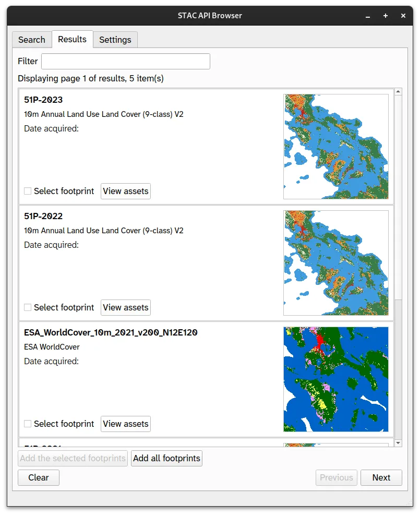View assets for ESA WorldCover item
The image size is (420, 515).
tap(126, 424)
